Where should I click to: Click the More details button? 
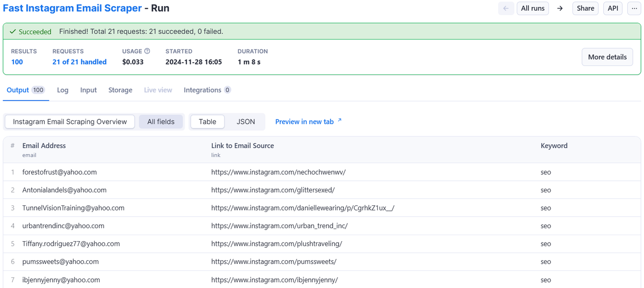coord(607,57)
